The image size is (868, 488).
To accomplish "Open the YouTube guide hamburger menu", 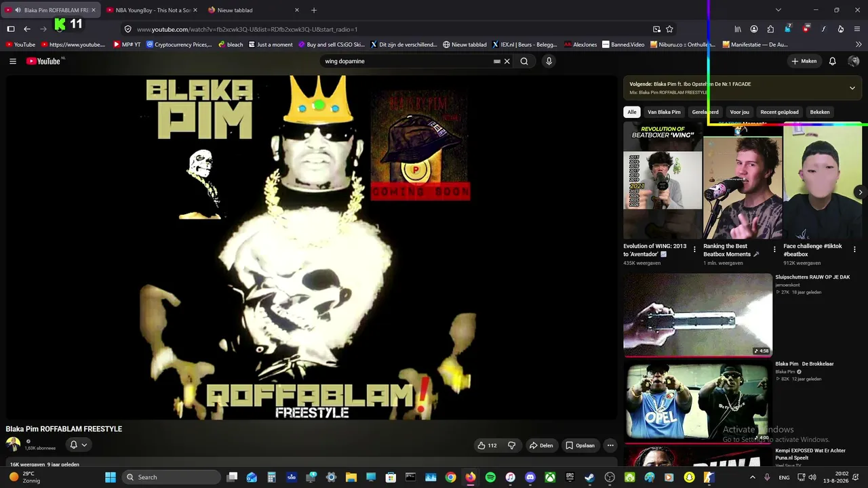I will coord(13,61).
